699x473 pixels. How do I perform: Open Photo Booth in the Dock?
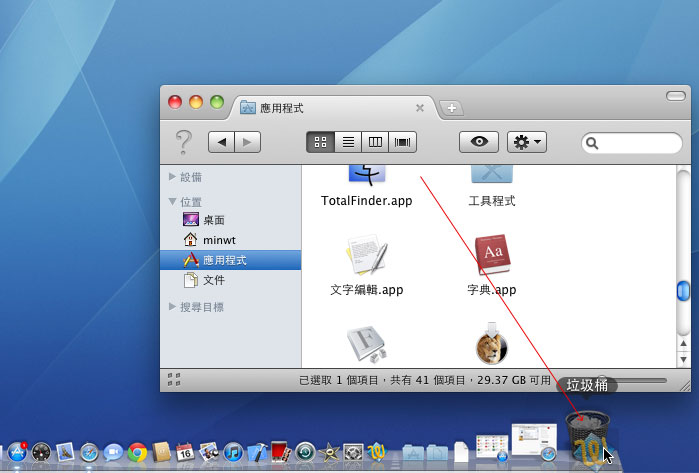coord(281,451)
